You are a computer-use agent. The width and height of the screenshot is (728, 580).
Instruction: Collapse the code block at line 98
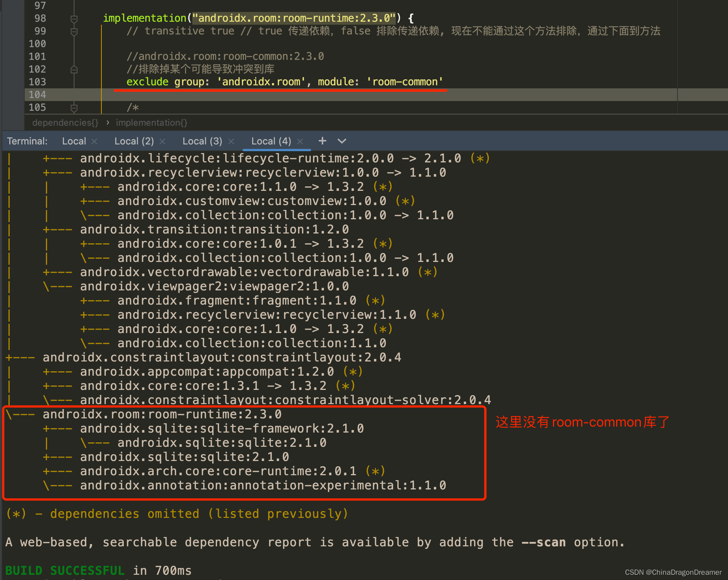pyautogui.click(x=74, y=19)
